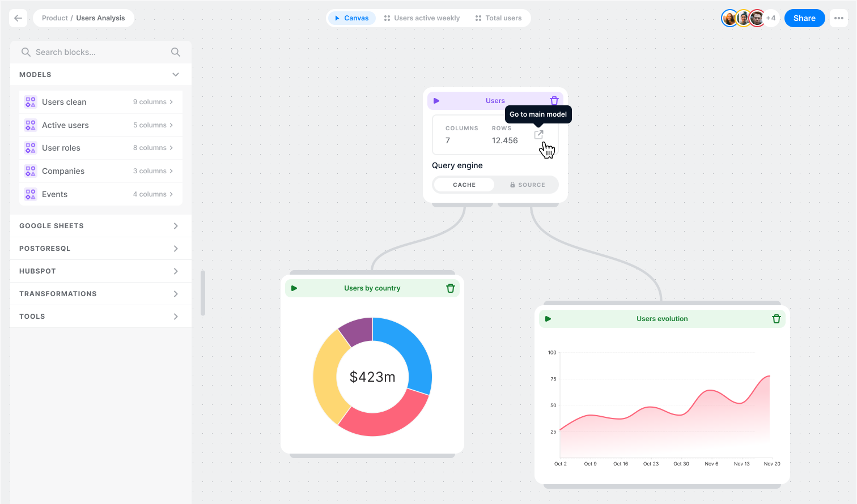Click the Companies model icon
This screenshot has width=857, height=504.
click(x=31, y=171)
